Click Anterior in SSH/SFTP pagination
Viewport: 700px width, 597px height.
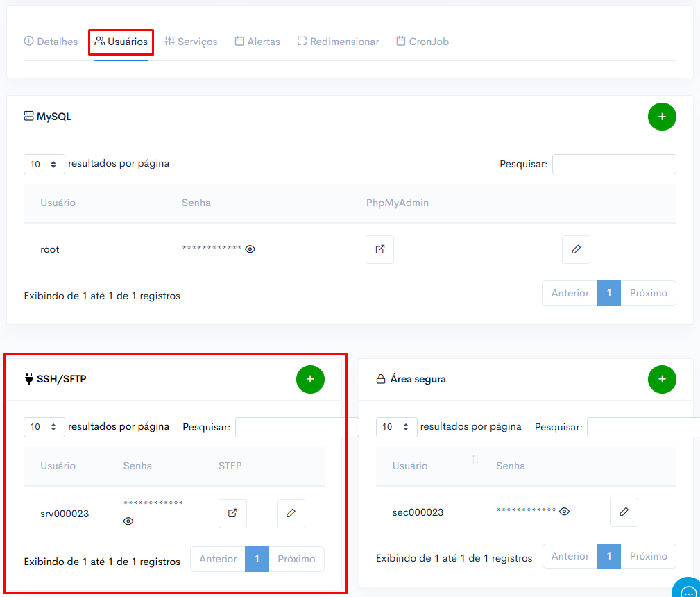tap(218, 559)
